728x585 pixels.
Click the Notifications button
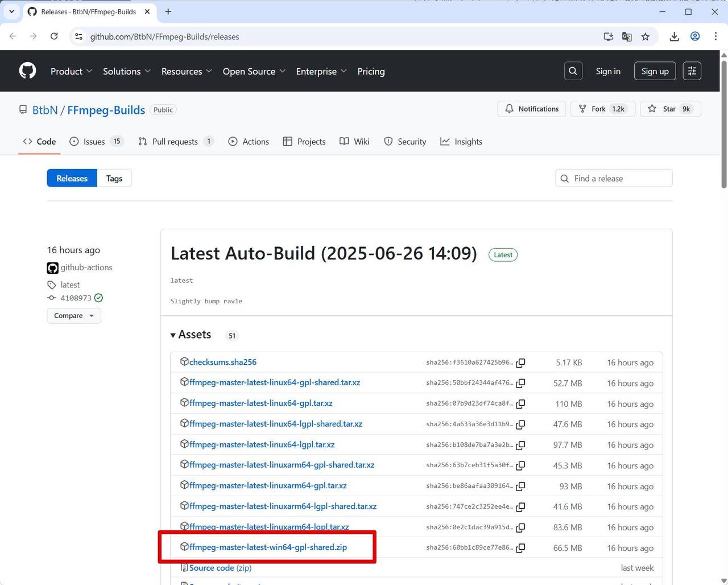click(x=532, y=109)
